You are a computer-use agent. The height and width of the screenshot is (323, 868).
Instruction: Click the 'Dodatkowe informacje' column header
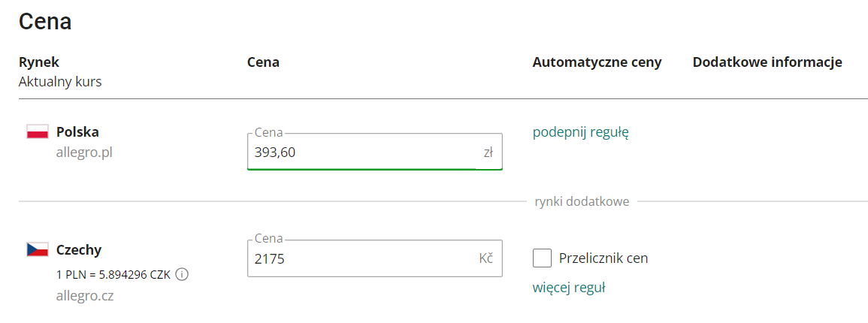pos(767,62)
